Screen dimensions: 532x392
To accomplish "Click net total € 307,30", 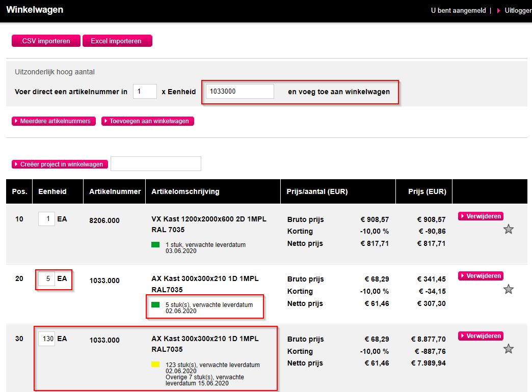I will (x=431, y=303).
